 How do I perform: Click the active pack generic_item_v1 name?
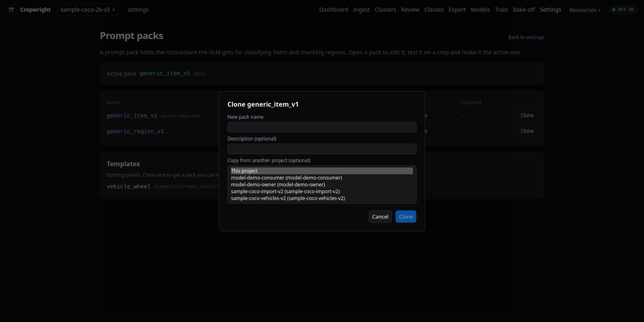click(165, 74)
